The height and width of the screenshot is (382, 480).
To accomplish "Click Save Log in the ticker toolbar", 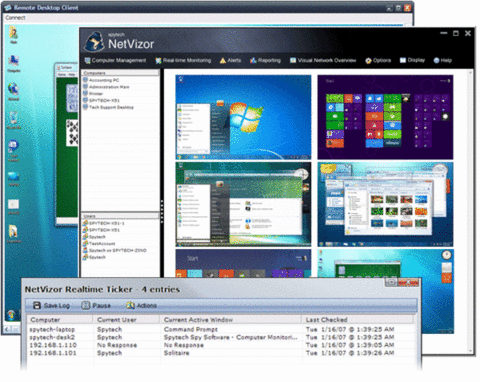I will point(51,305).
